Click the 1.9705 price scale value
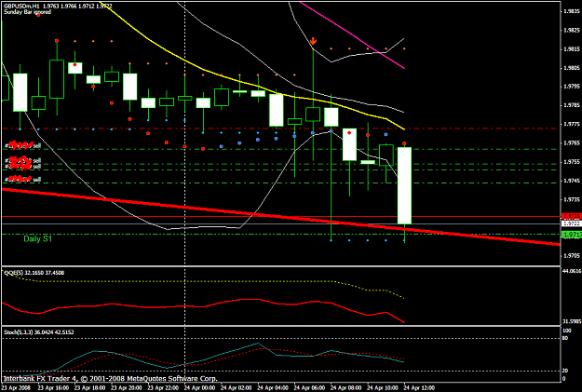The width and height of the screenshot is (582, 392). coord(572,256)
